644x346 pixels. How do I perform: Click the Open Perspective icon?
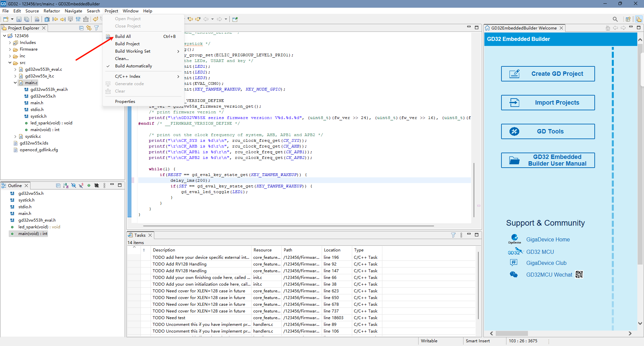[x=628, y=19]
